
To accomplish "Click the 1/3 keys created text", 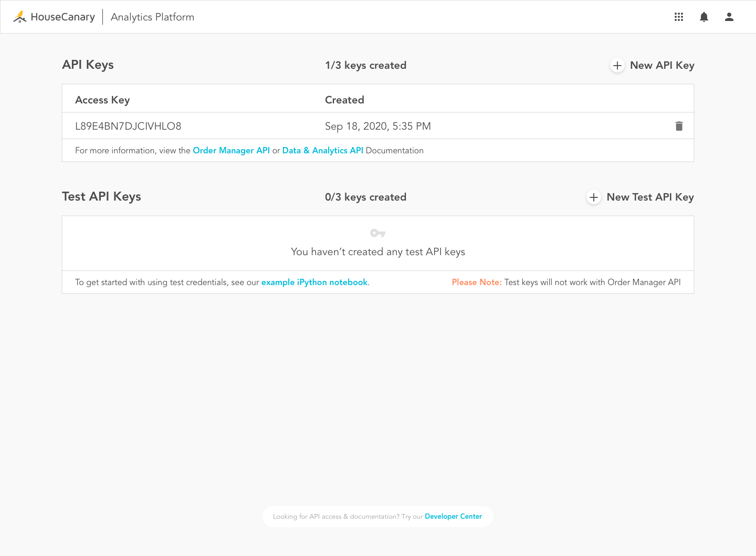I will 366,65.
